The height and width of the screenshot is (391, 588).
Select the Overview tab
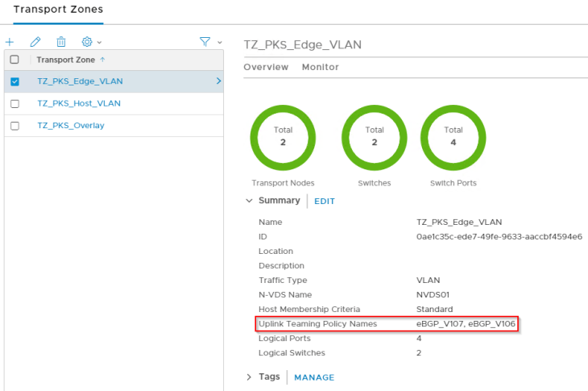(x=266, y=67)
